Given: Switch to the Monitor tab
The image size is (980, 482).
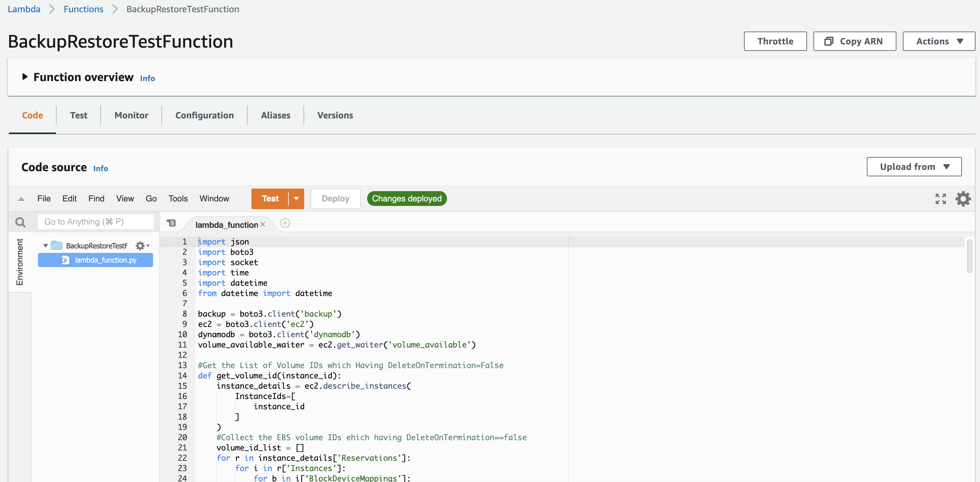Looking at the screenshot, I should click(x=131, y=116).
